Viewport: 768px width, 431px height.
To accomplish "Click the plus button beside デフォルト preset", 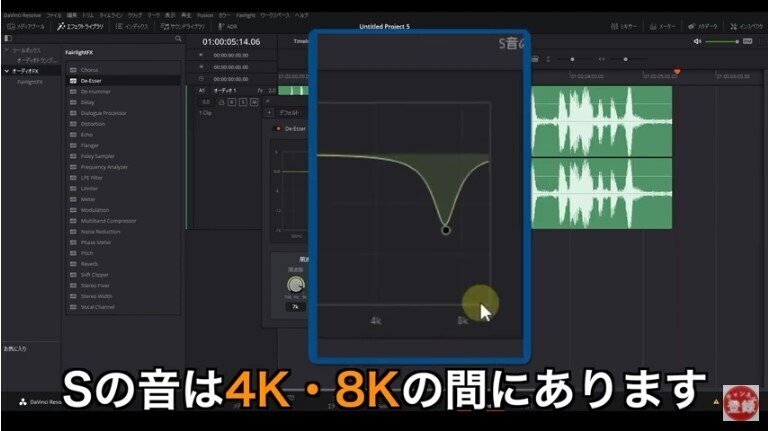I will pyautogui.click(x=269, y=113).
